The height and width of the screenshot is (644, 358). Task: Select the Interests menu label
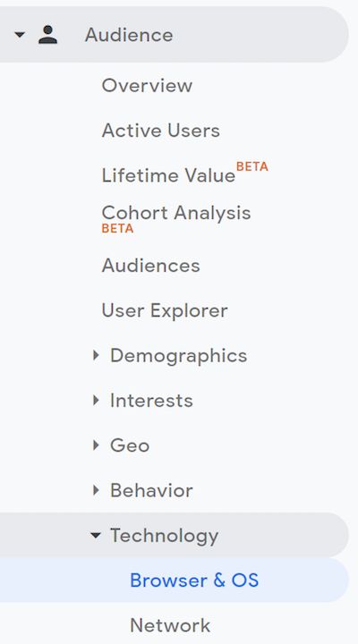click(151, 401)
